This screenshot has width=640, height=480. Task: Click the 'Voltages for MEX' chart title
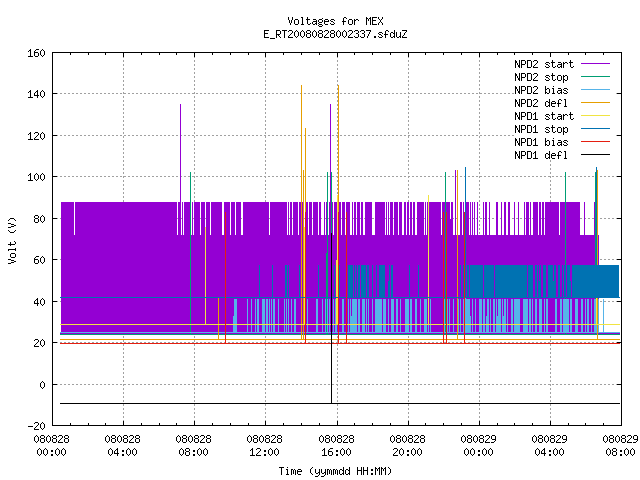335,21
